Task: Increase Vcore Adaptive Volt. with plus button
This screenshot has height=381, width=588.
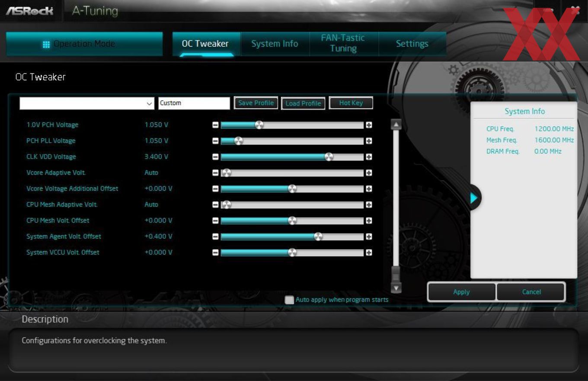Action: pyautogui.click(x=369, y=173)
